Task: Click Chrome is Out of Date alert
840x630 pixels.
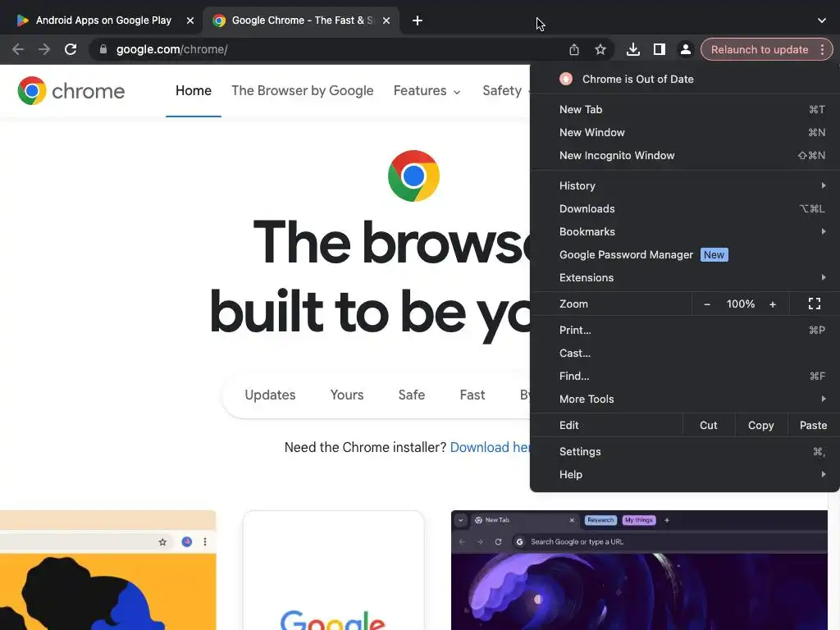Action: pyautogui.click(x=685, y=80)
